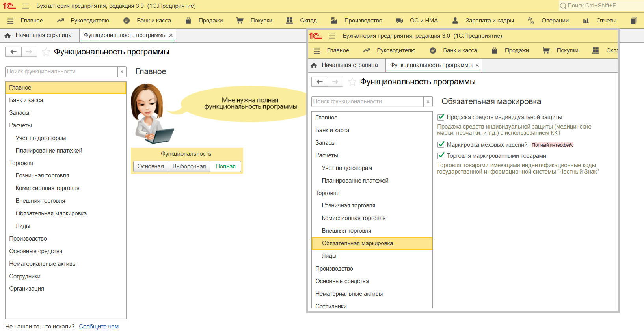Open Покупки menu in inset window
The height and width of the screenshot is (334, 644).
click(568, 50)
